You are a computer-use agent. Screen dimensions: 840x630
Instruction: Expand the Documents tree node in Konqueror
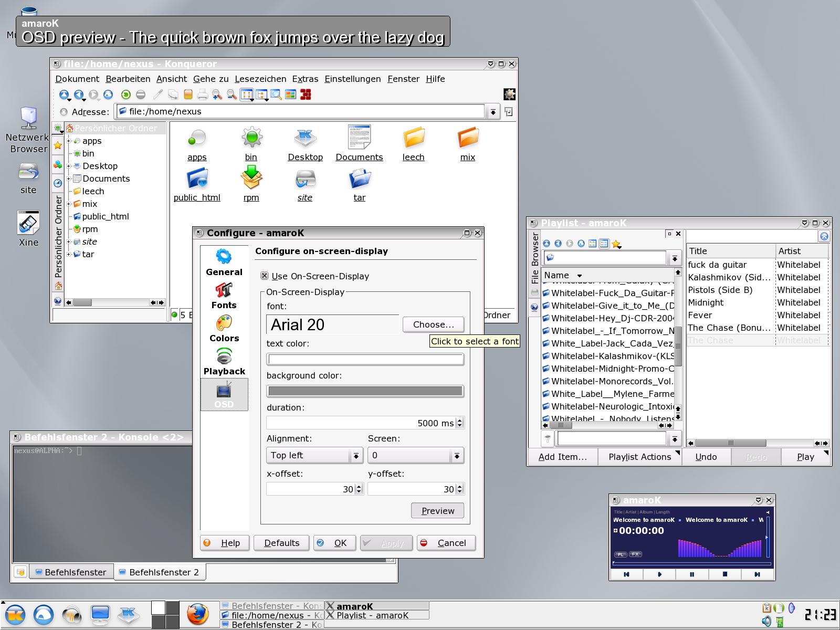pyautogui.click(x=69, y=178)
